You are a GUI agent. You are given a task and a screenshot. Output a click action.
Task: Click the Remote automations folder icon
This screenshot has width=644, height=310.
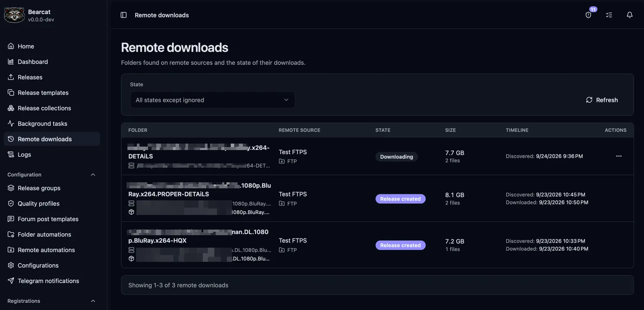click(x=11, y=250)
